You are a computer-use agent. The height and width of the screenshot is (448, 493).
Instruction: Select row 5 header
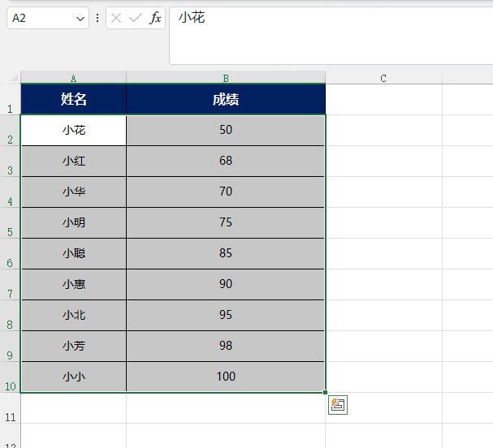tap(10, 222)
